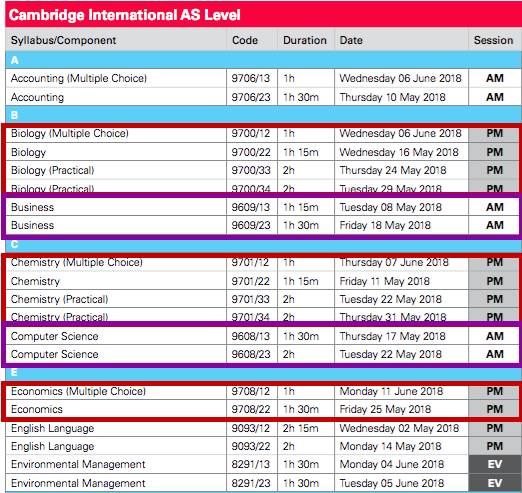Click code 9608/13
This screenshot has width=522, height=493.
(251, 336)
